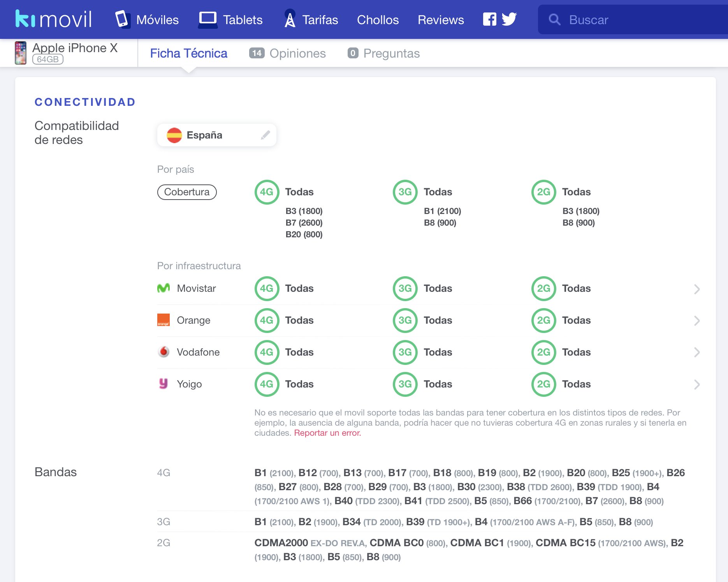
Task: Expand the Yoigo row chevron
Action: (697, 384)
